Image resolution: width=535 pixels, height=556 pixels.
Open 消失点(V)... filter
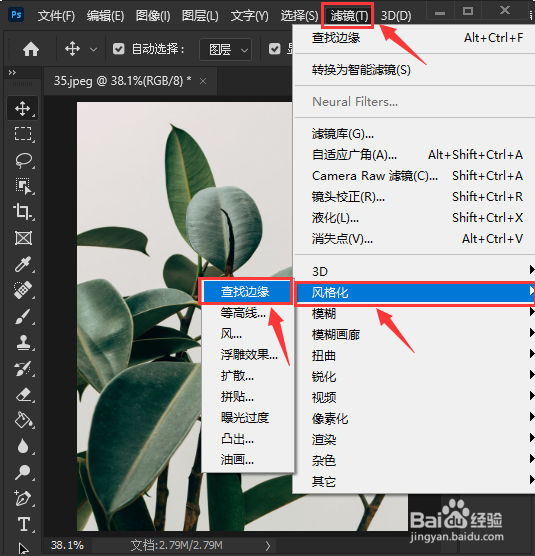pyautogui.click(x=413, y=239)
